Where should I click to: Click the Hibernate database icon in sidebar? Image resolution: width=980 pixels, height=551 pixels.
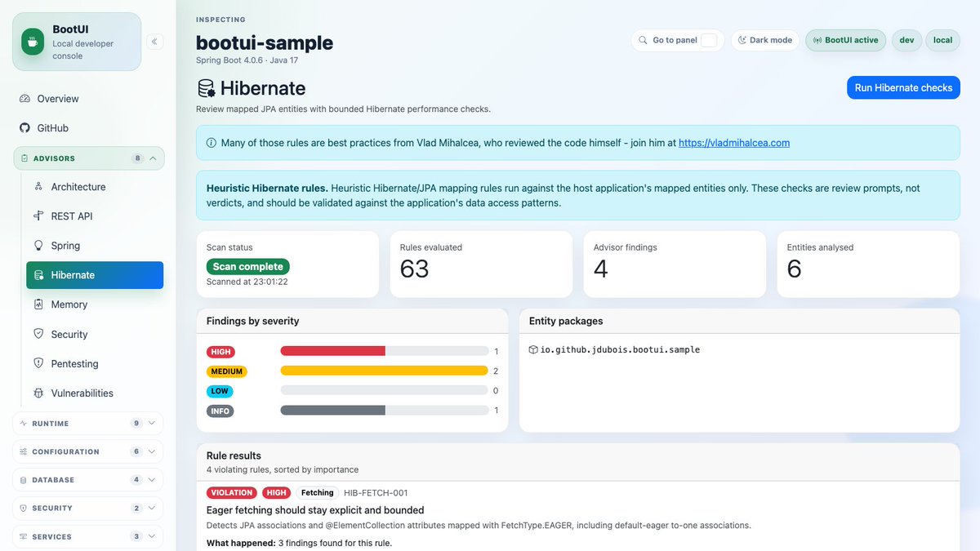pyautogui.click(x=38, y=275)
